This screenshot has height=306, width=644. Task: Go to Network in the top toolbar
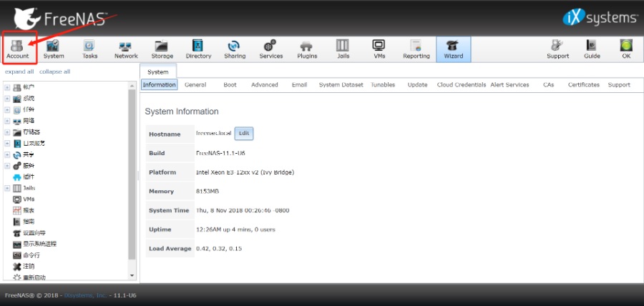pos(126,49)
